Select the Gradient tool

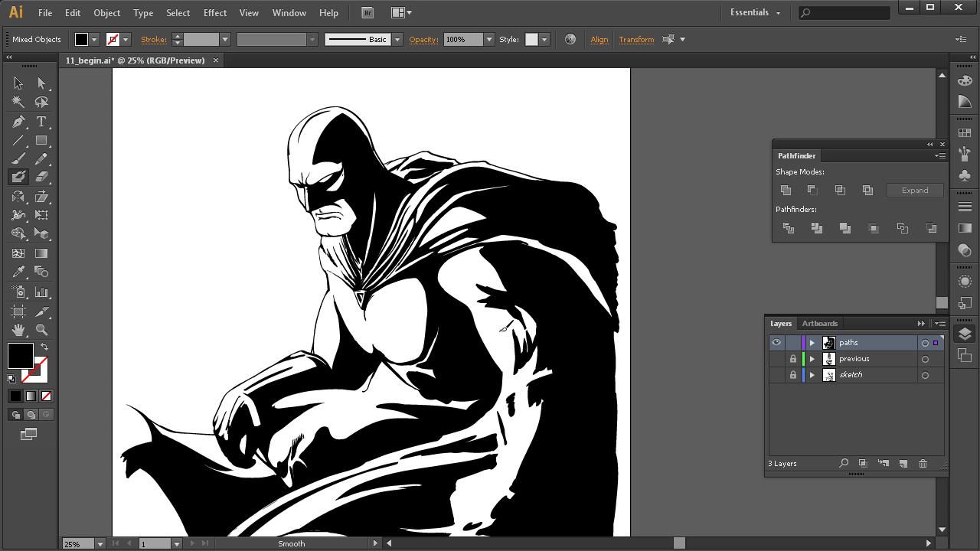pos(41,253)
